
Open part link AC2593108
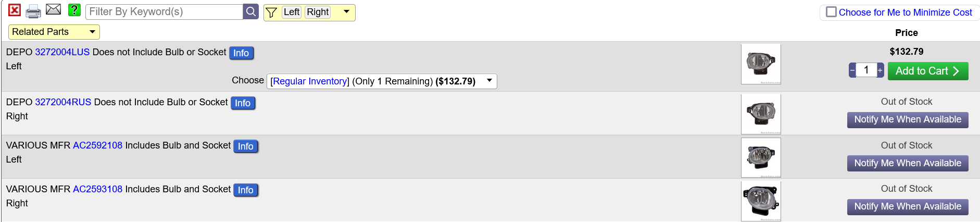point(98,189)
